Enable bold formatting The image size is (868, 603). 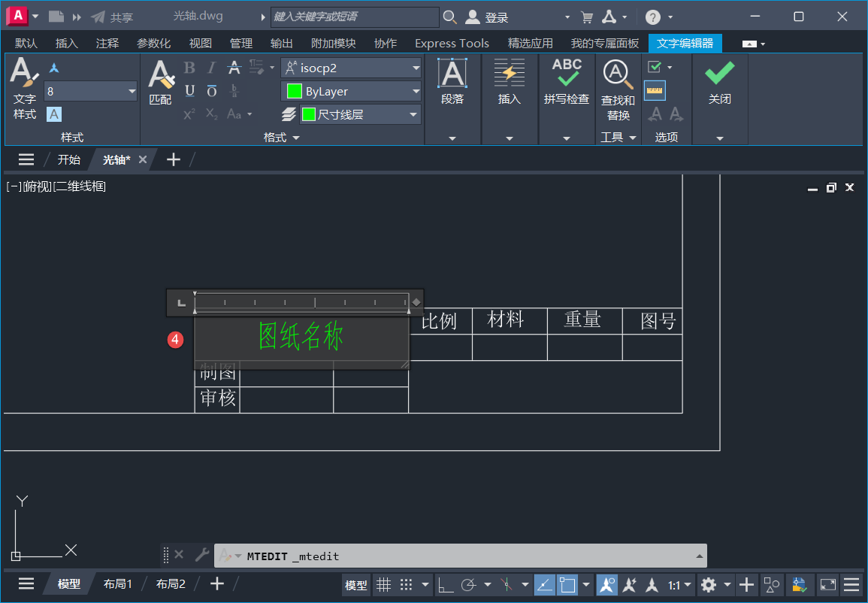pyautogui.click(x=189, y=67)
